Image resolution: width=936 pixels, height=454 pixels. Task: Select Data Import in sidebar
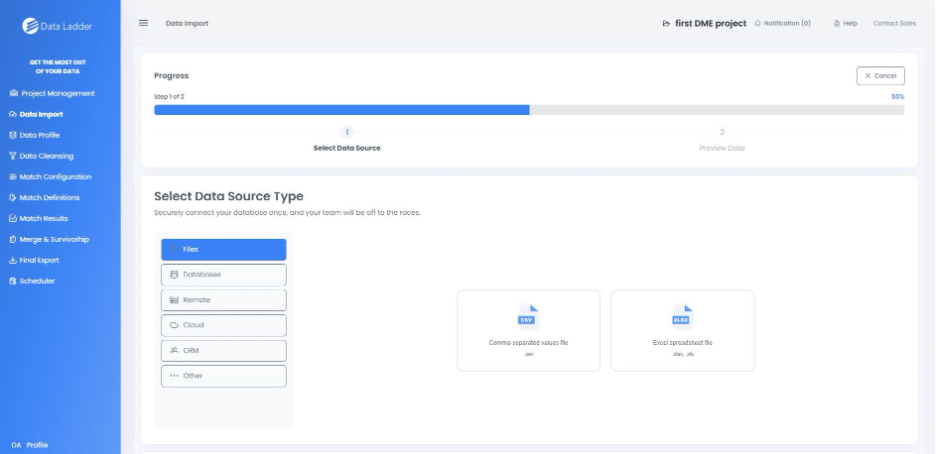pyautogui.click(x=36, y=114)
